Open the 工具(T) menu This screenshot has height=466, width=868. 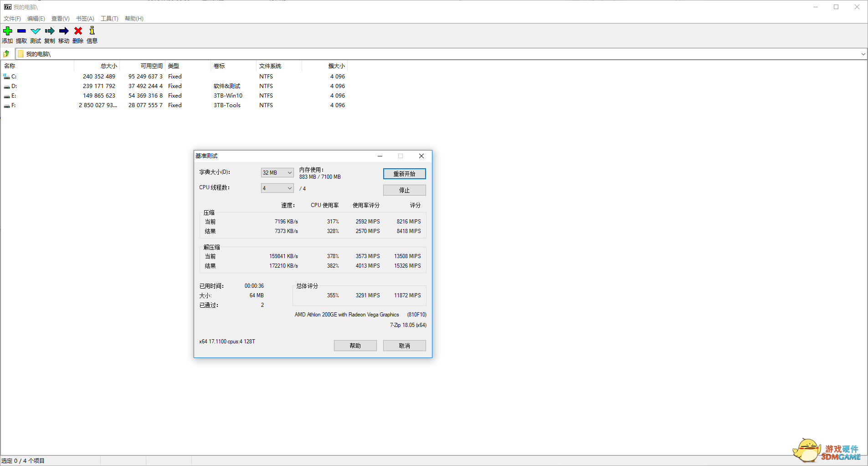[109, 19]
